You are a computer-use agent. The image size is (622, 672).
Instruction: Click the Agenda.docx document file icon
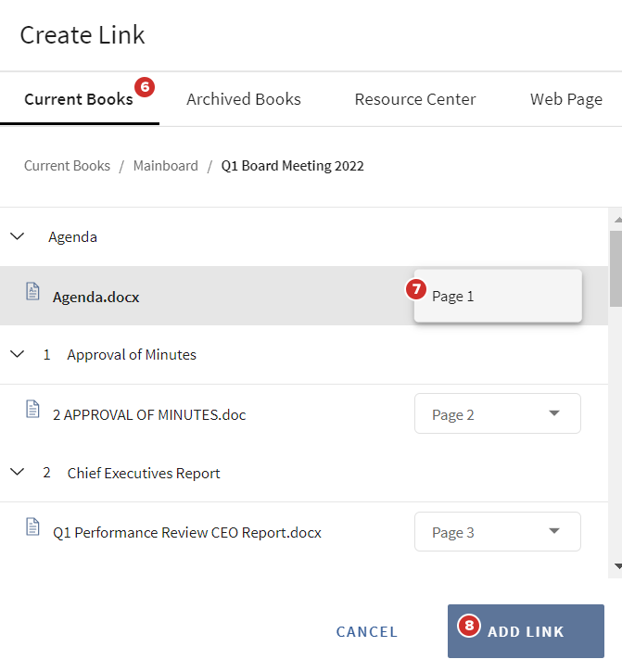tap(33, 292)
